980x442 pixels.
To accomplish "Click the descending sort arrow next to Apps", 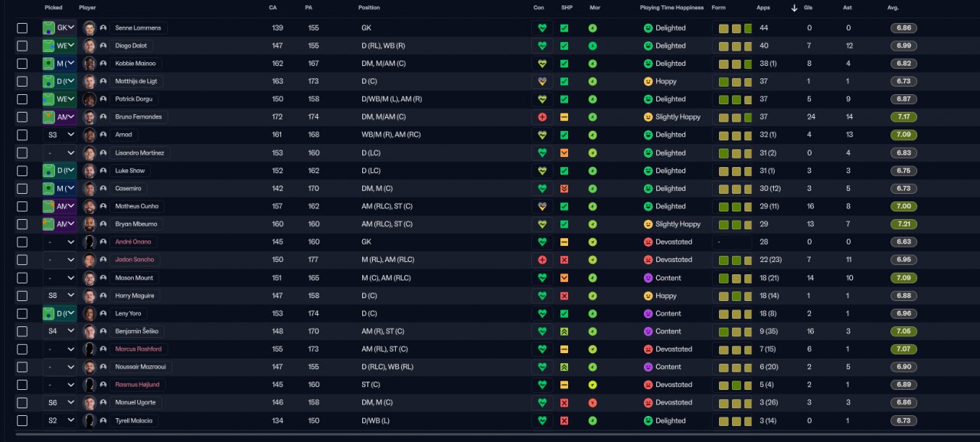I will pos(794,8).
